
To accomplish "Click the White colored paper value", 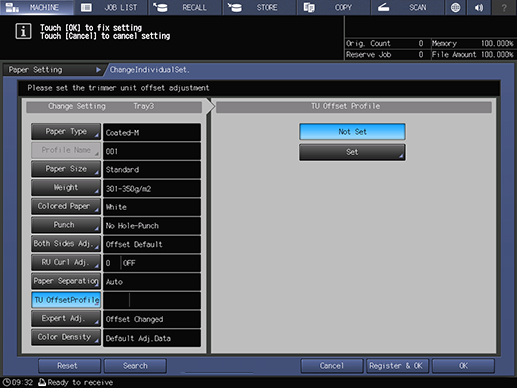I will pyautogui.click(x=152, y=207).
